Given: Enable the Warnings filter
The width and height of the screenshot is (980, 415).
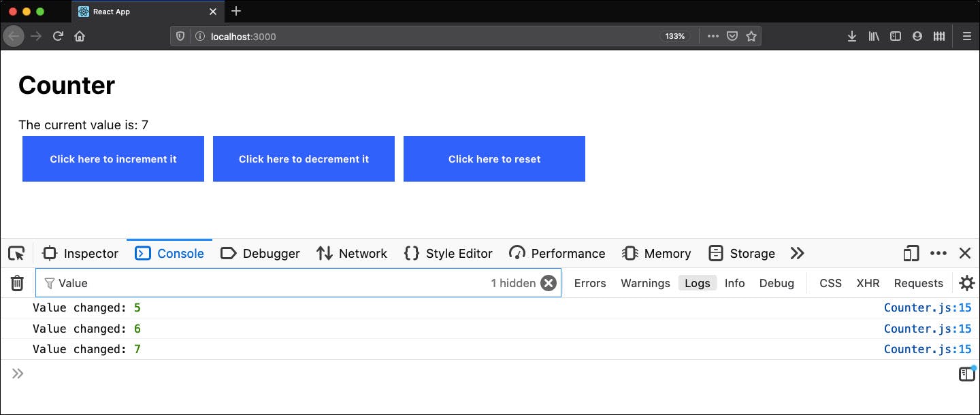Looking at the screenshot, I should (644, 283).
